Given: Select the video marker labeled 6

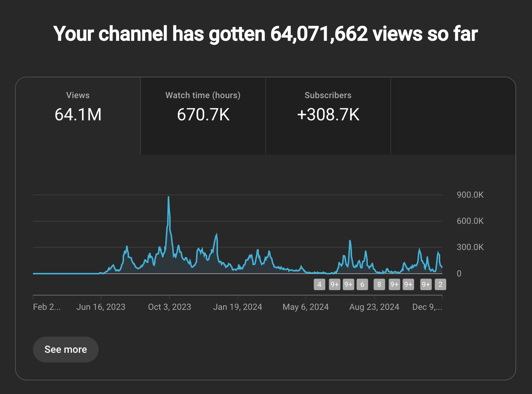Looking at the screenshot, I should 362,284.
